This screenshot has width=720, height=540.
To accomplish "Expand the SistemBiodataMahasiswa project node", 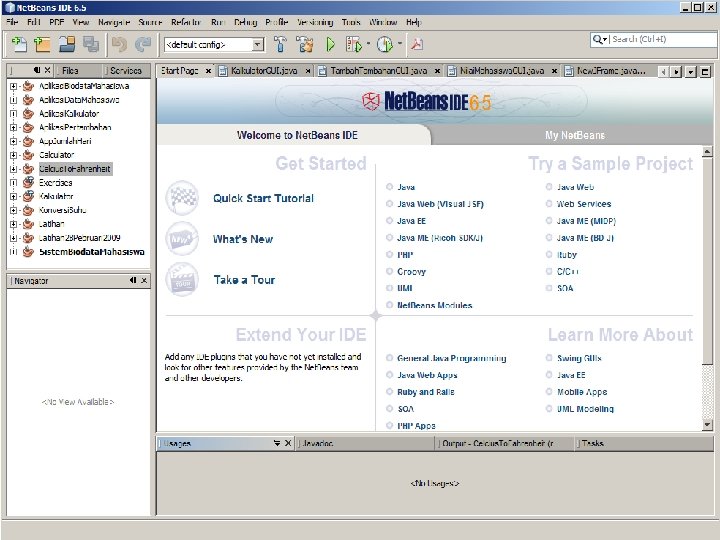I will coord(13,252).
